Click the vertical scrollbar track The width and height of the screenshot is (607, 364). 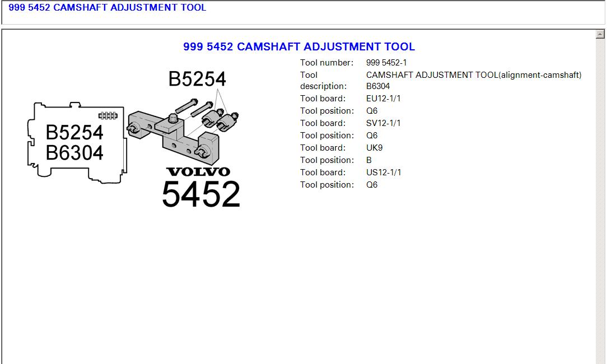(600, 202)
